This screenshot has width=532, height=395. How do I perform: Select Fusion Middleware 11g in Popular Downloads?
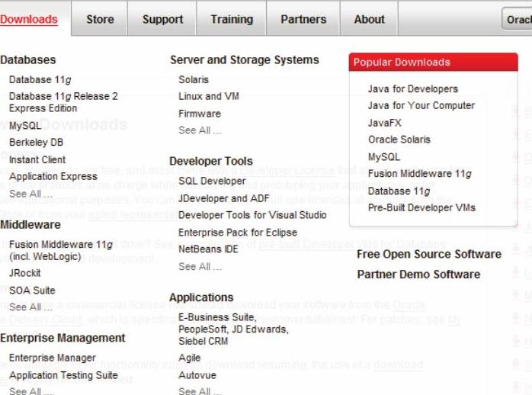[420, 174]
